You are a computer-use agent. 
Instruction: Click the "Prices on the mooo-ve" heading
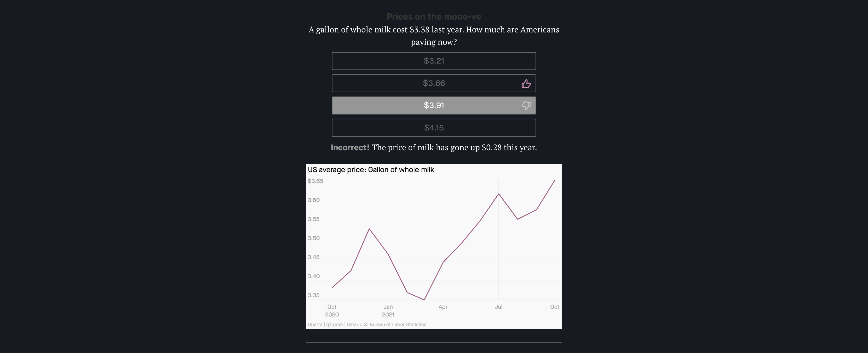pyautogui.click(x=434, y=16)
